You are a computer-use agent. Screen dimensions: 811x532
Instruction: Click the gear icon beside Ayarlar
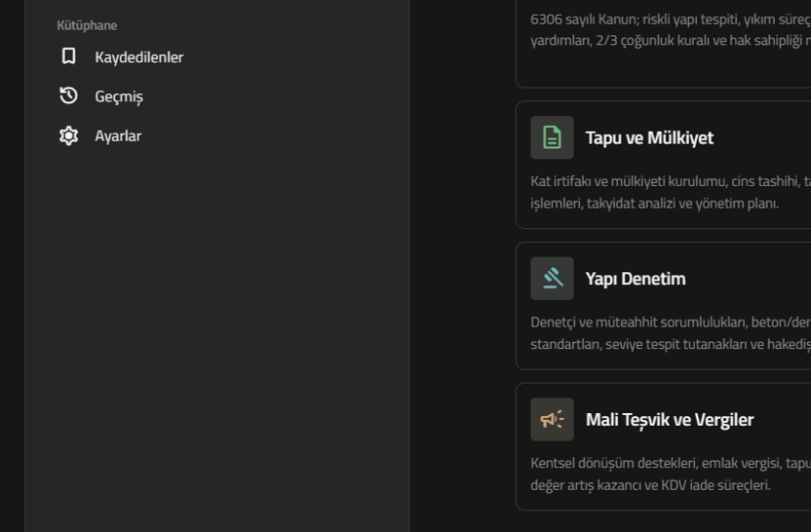pyautogui.click(x=68, y=135)
